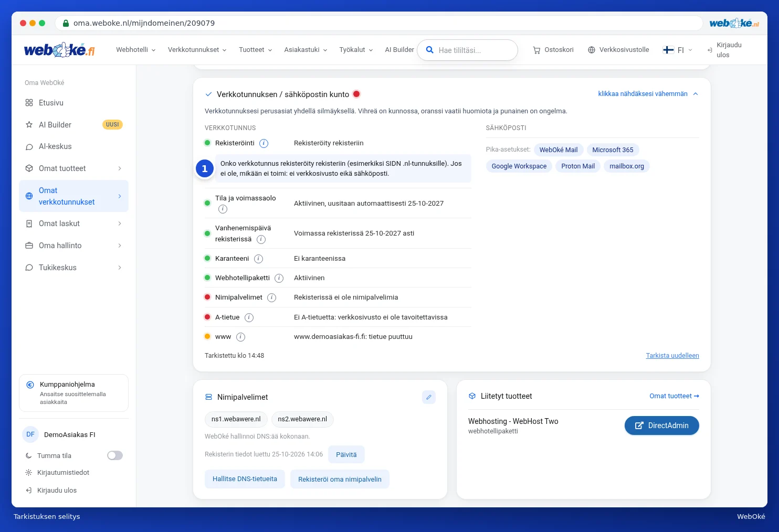This screenshot has width=779, height=532.
Task: Click Hallitse DNS-tietueita button
Action: [245, 479]
